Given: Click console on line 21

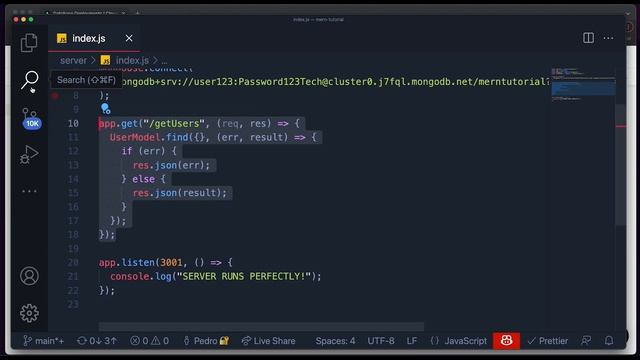Looking at the screenshot, I should pyautogui.click(x=129, y=276).
